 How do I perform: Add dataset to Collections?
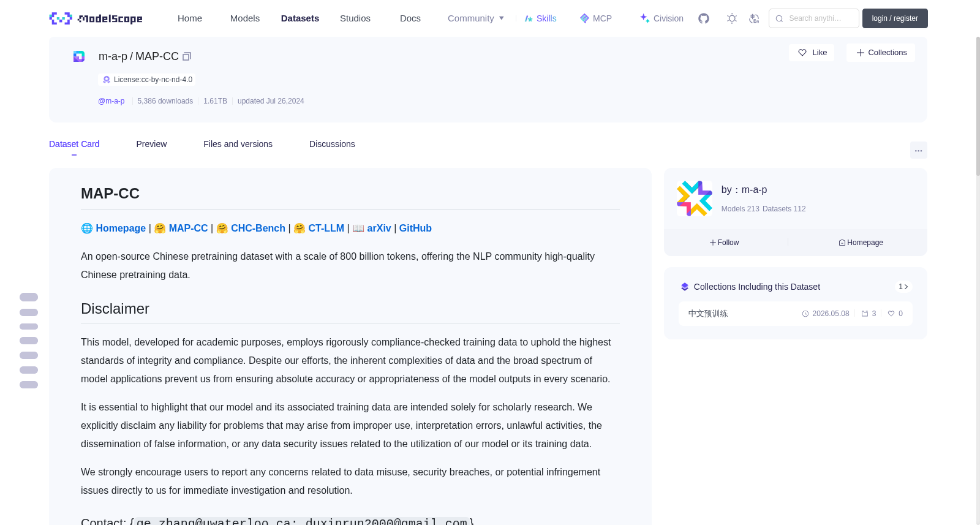881,53
